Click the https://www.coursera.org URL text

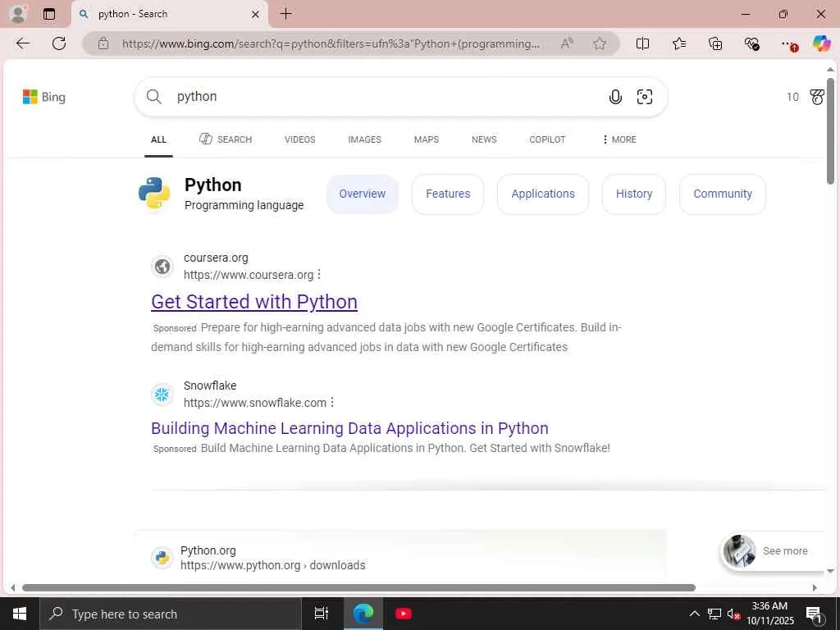tap(249, 275)
